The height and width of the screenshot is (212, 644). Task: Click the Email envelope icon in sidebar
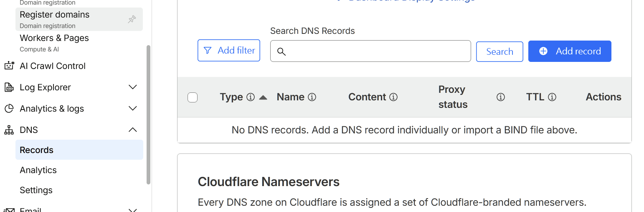click(9, 209)
